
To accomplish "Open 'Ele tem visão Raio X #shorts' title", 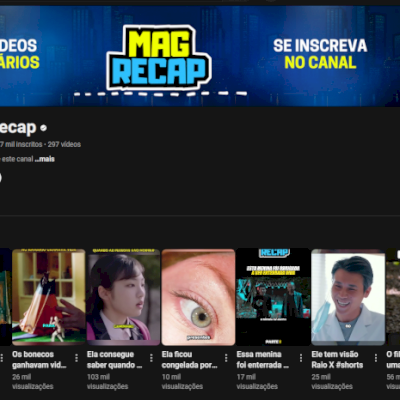I will [337, 360].
